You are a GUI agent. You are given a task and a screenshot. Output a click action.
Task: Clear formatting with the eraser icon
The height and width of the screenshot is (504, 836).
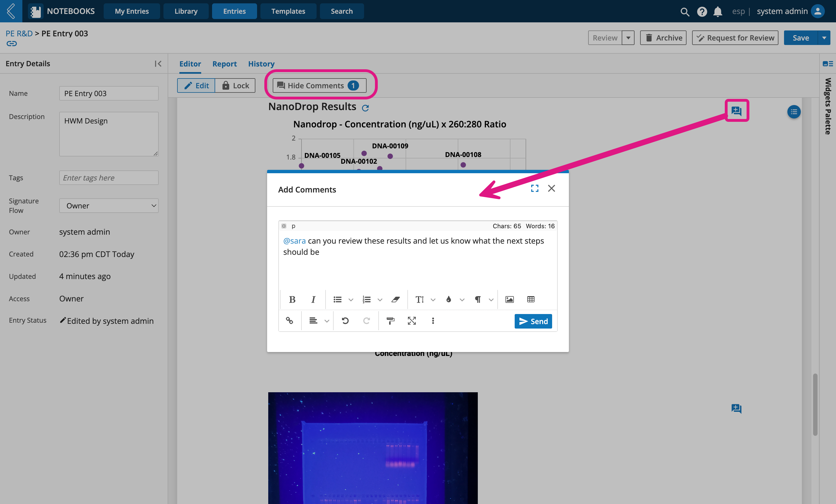pyautogui.click(x=395, y=299)
